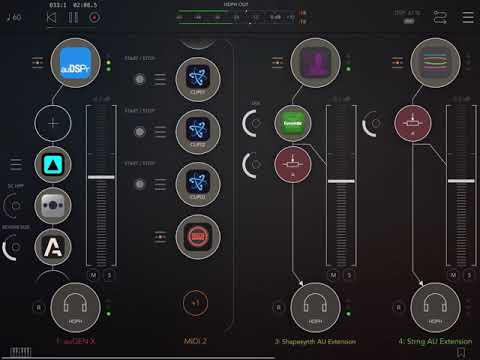This screenshot has height=360, width=480.
Task: Open the MIDI routing matrix icon
Action: 440,17
